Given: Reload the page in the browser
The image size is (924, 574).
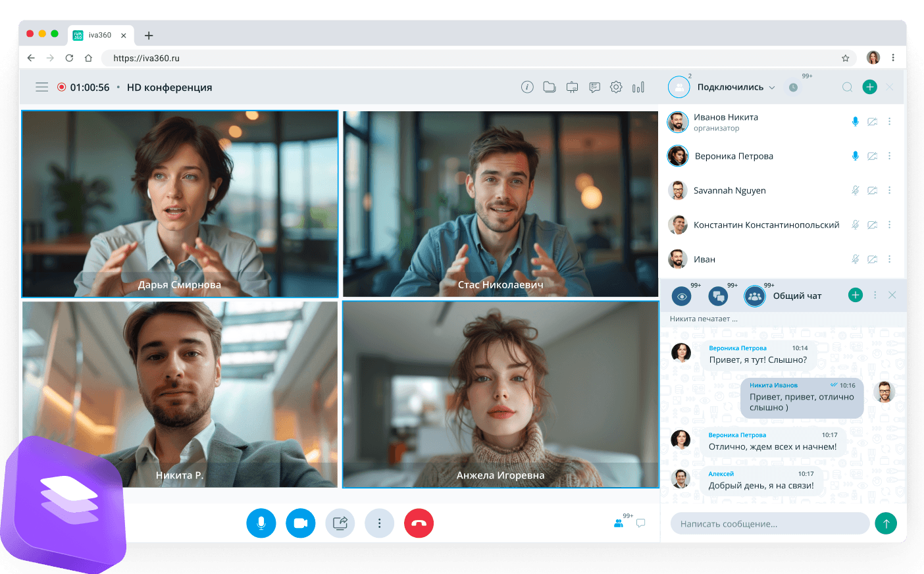Looking at the screenshot, I should click(69, 58).
